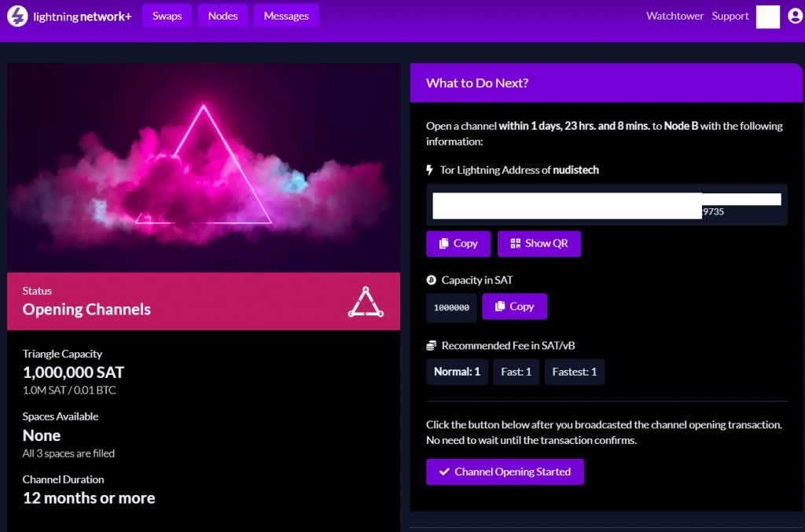Image resolution: width=805 pixels, height=532 pixels.
Task: Select the Normal: 1 fee option
Action: (457, 372)
